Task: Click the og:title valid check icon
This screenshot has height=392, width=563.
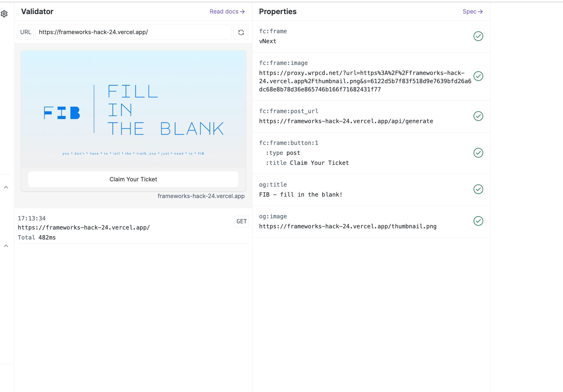Action: [x=478, y=189]
